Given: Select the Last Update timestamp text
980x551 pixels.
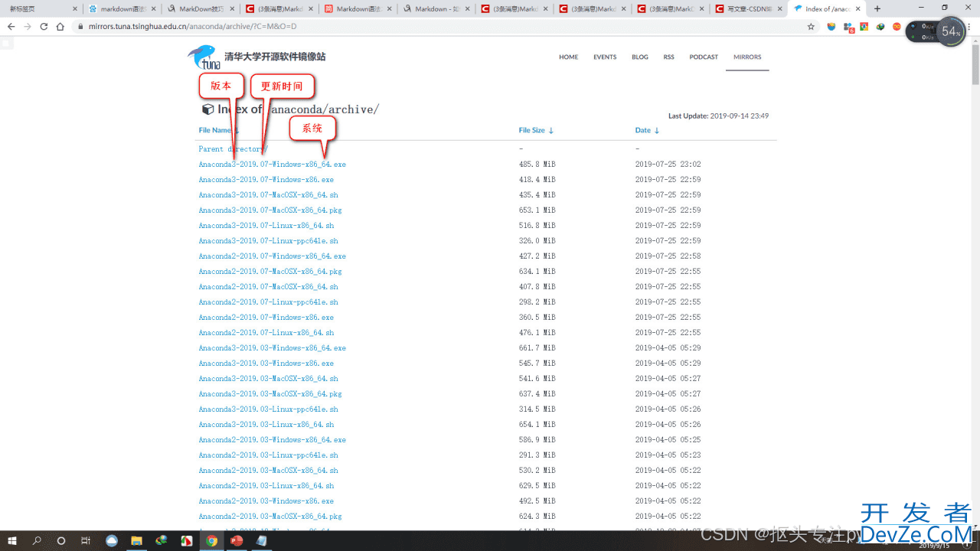Looking at the screenshot, I should coord(718,116).
